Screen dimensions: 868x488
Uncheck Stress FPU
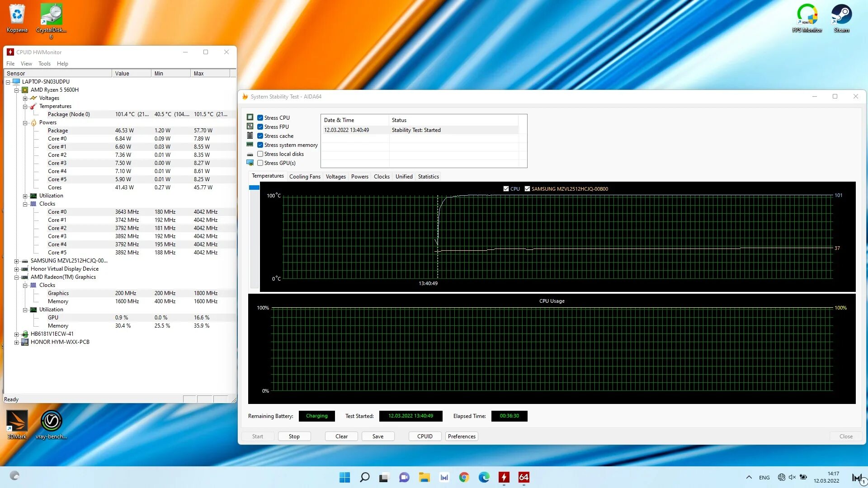point(260,127)
